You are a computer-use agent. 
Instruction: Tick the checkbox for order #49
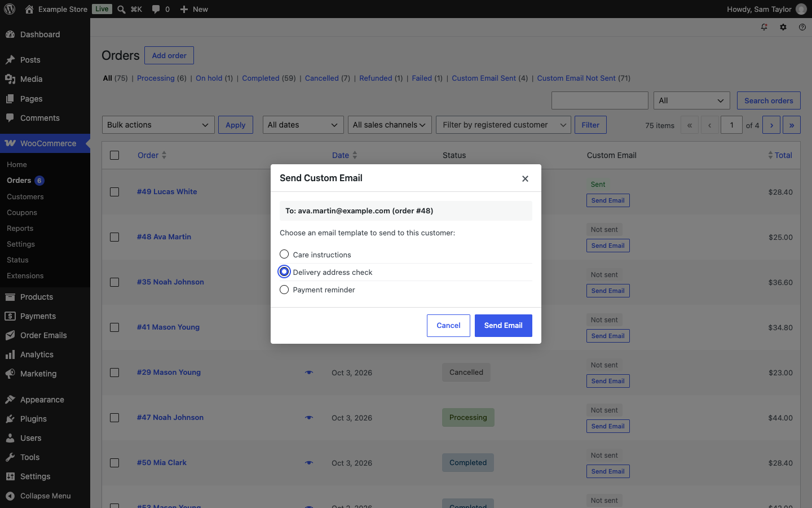coord(114,192)
